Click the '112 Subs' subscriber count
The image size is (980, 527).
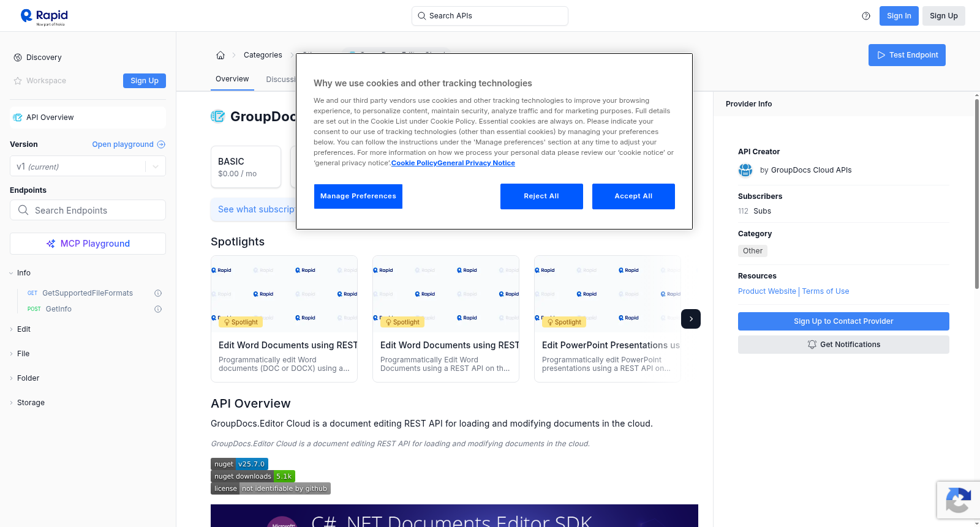(x=755, y=211)
